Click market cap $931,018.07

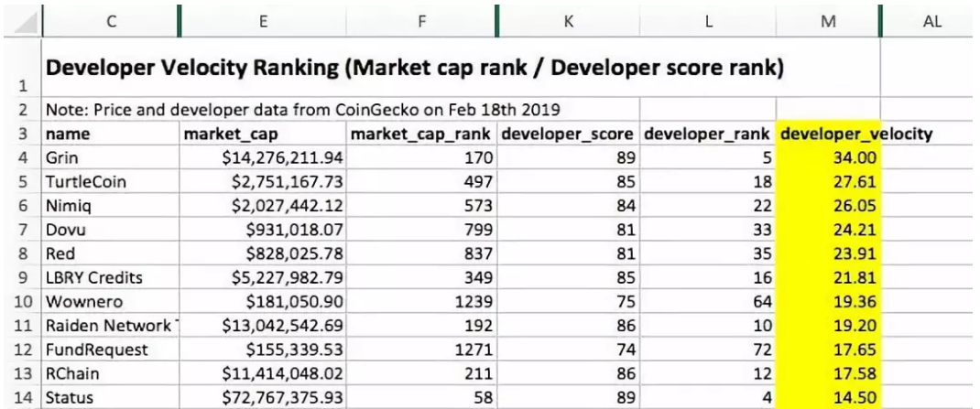pos(263,230)
